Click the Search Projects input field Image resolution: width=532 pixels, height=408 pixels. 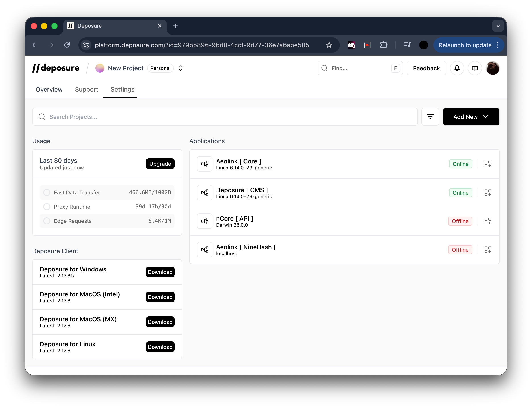[225, 117]
